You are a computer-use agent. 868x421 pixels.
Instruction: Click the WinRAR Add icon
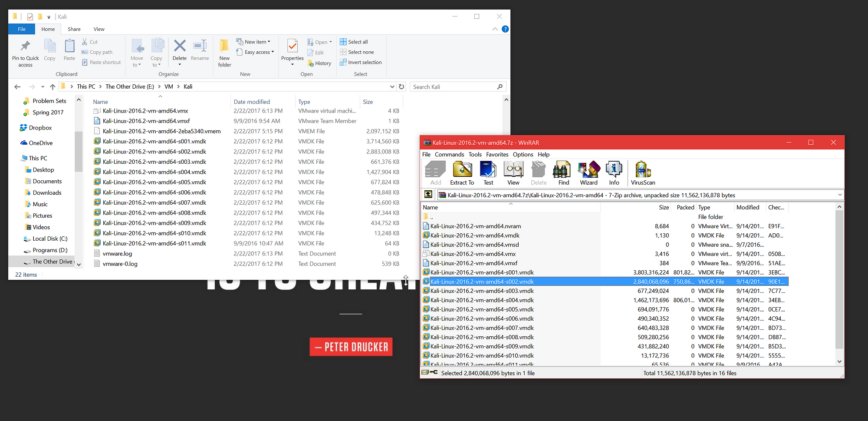(435, 173)
